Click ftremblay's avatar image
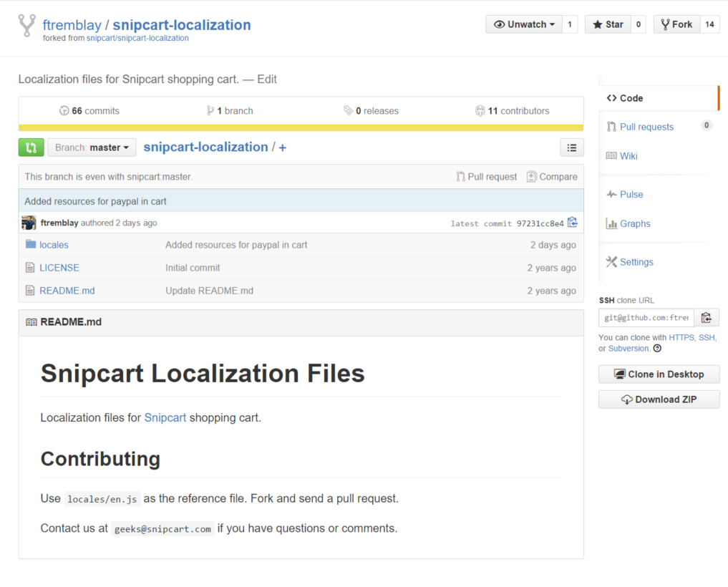 [29, 223]
